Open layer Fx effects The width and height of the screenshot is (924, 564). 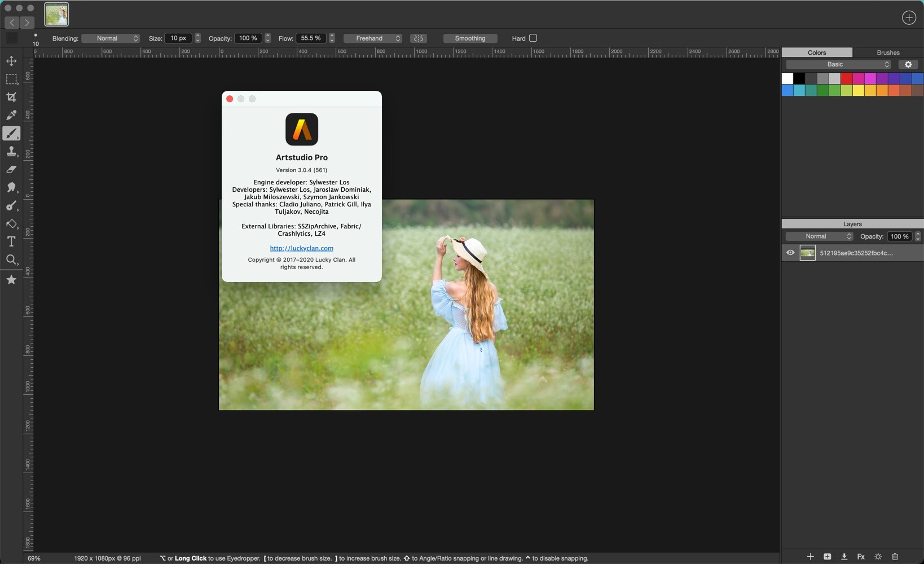point(861,557)
